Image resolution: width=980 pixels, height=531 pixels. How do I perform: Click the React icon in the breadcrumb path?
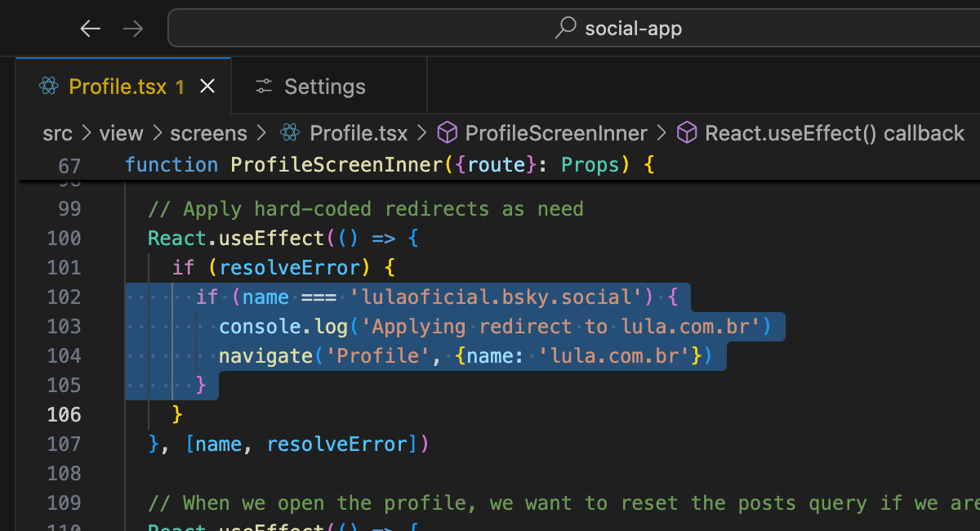click(x=289, y=133)
